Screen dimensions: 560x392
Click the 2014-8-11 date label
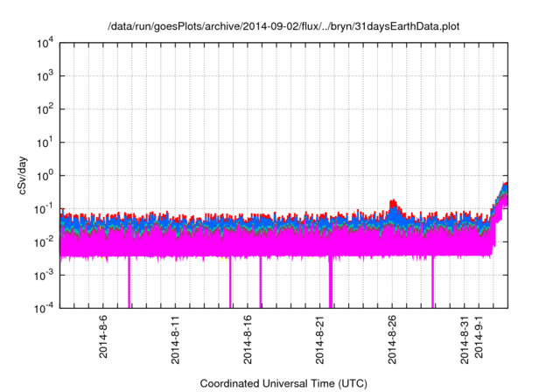175,339
